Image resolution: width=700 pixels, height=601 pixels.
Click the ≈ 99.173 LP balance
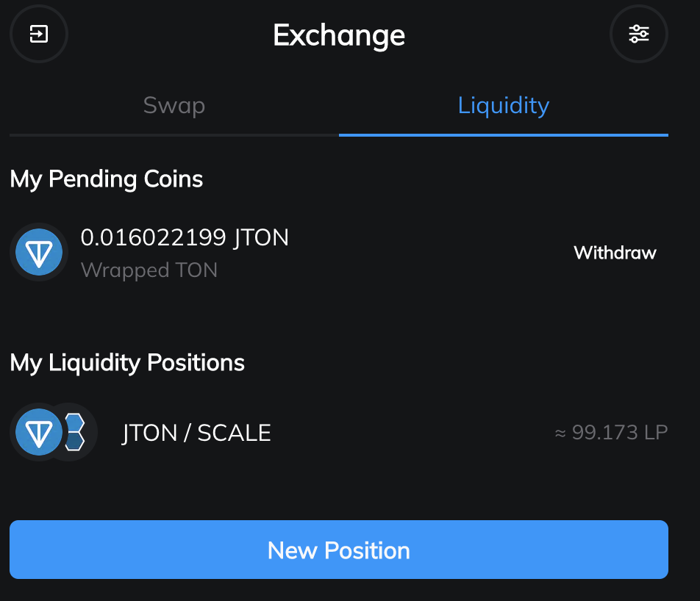pos(610,432)
